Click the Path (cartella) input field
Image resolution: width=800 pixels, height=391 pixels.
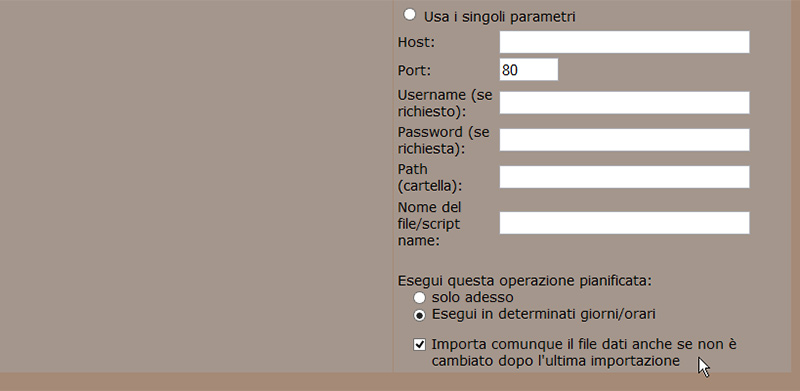click(x=624, y=177)
